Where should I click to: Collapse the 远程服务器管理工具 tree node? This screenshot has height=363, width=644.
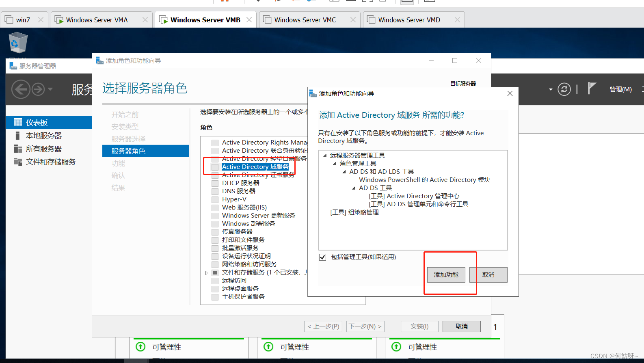click(325, 156)
